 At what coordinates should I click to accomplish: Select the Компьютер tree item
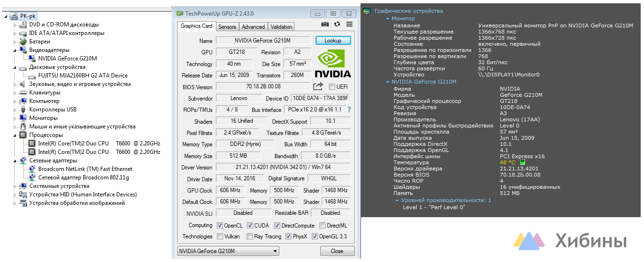click(44, 101)
